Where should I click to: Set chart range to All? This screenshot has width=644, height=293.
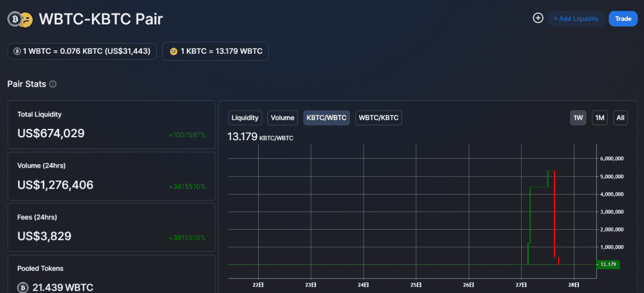pyautogui.click(x=621, y=118)
